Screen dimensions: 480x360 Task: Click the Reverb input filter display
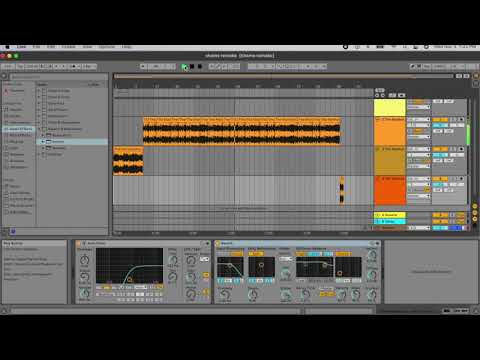tap(230, 267)
